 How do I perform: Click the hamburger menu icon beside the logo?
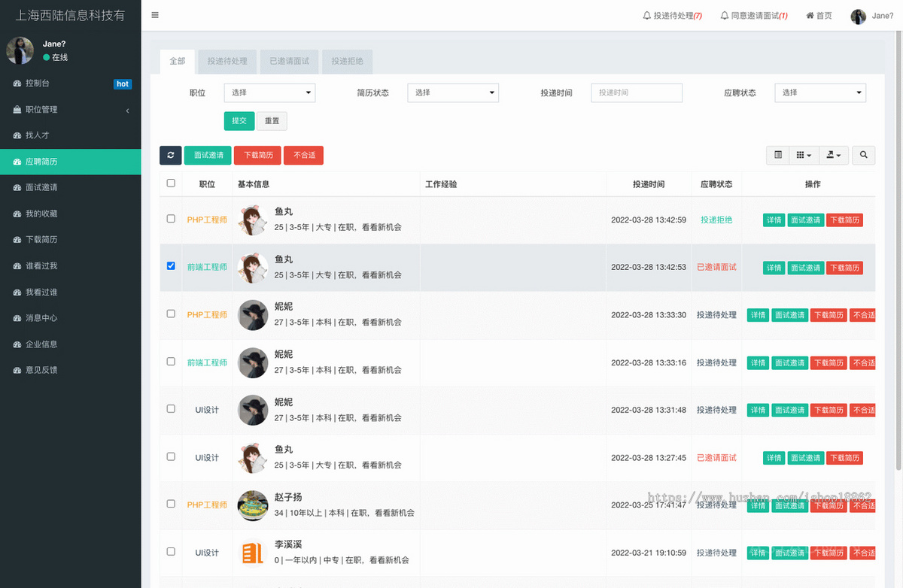(155, 14)
